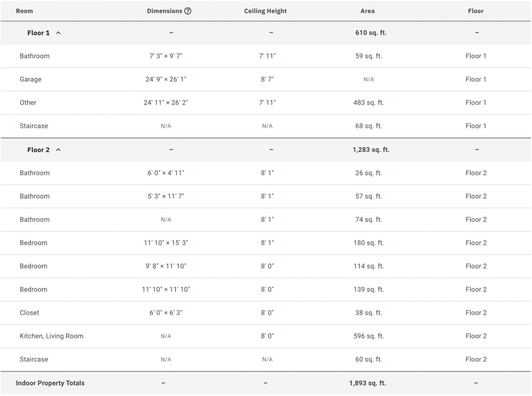Click the Floor 1 label text

pos(38,33)
